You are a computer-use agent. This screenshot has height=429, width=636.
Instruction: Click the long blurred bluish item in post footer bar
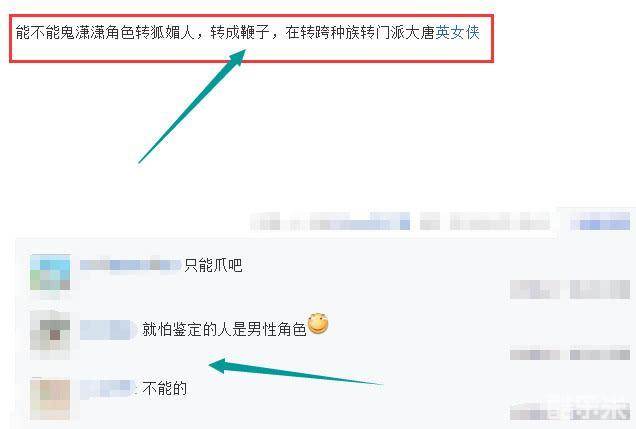click(x=360, y=221)
